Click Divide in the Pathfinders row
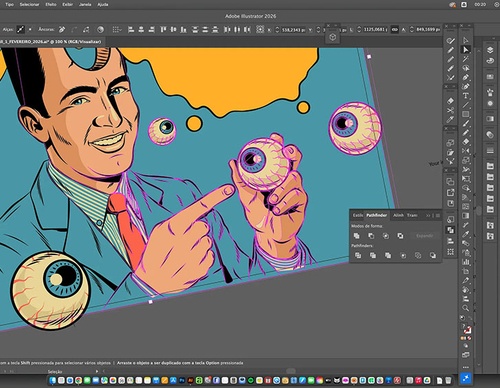Screen dimensions: 500x388 point(358,255)
